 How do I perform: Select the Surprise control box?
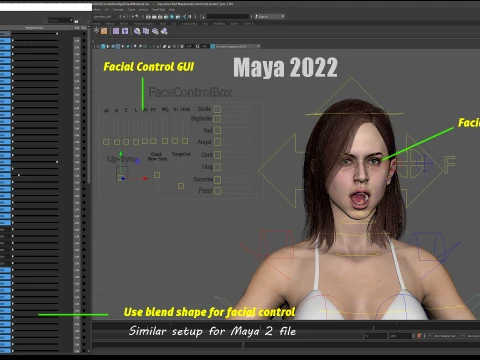click(x=217, y=180)
